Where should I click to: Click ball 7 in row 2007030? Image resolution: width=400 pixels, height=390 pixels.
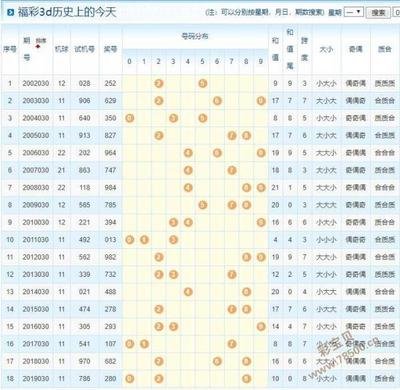click(x=232, y=170)
